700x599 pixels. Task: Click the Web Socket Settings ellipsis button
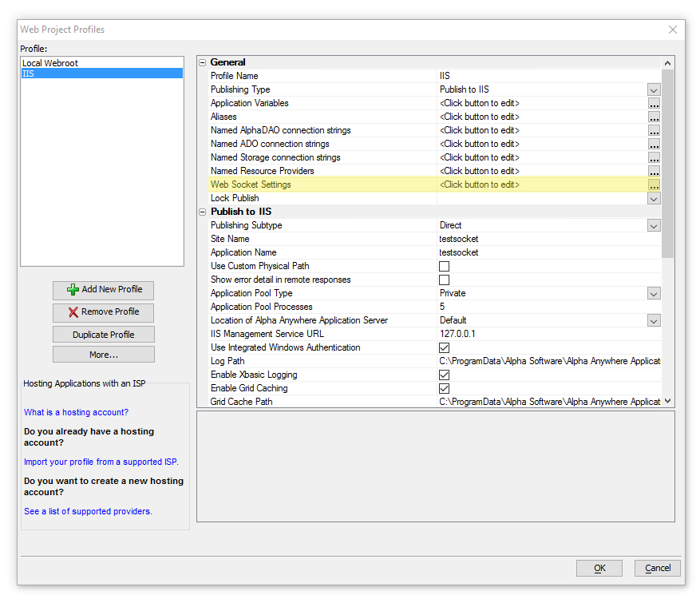click(x=654, y=185)
